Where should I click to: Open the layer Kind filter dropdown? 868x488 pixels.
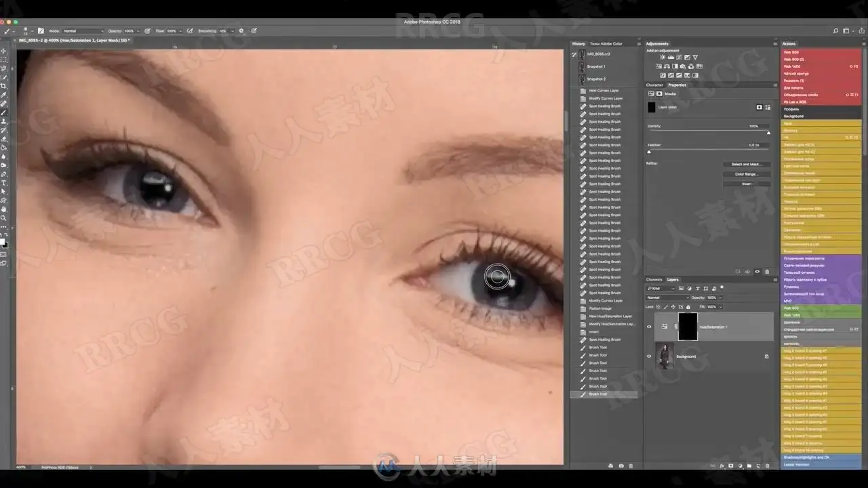(661, 289)
